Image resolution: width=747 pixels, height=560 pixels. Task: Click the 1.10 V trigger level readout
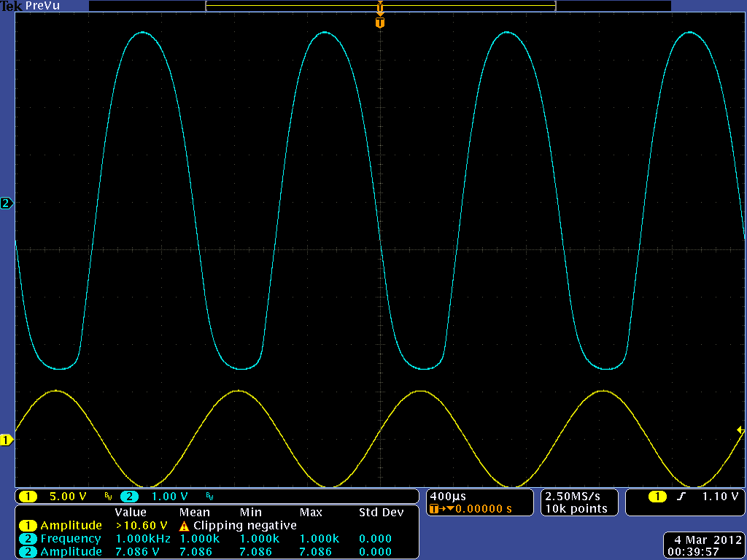(720, 497)
